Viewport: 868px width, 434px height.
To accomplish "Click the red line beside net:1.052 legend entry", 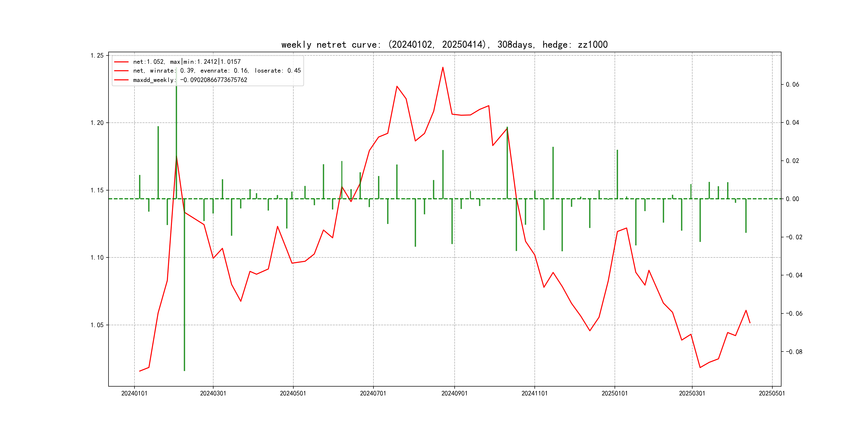I will (x=121, y=62).
